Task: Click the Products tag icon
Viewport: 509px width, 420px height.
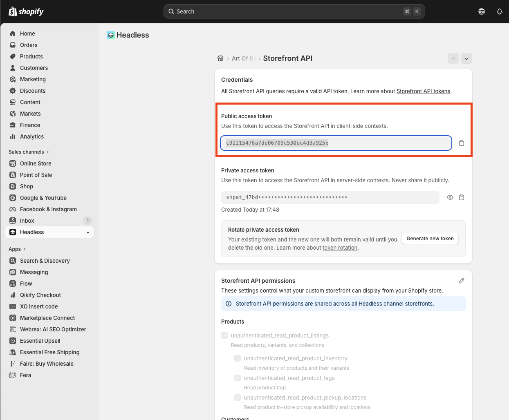Action: pyautogui.click(x=13, y=56)
